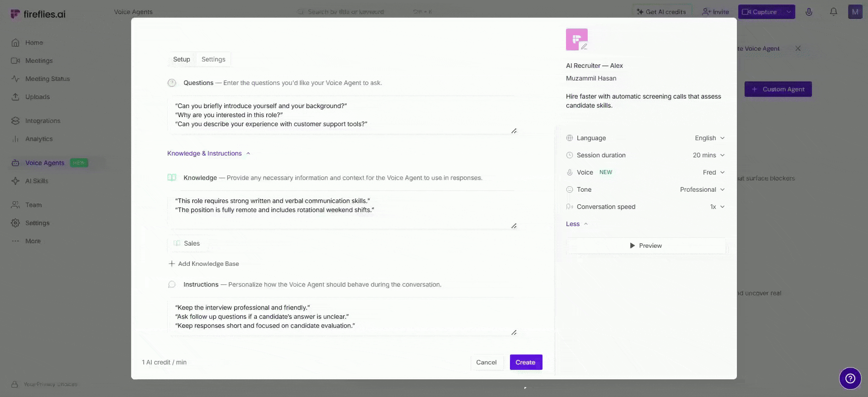Click the Capture button
Image resolution: width=868 pixels, height=397 pixels.
[760, 12]
